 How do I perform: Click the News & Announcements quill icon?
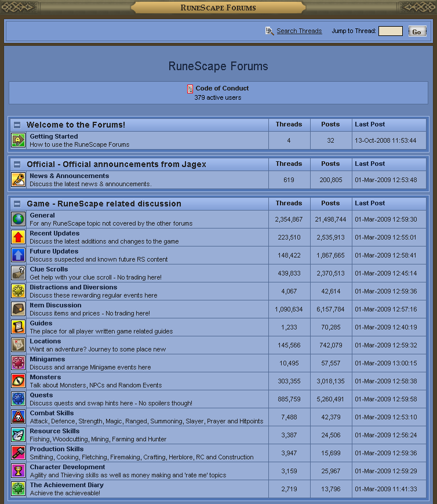pos(19,180)
